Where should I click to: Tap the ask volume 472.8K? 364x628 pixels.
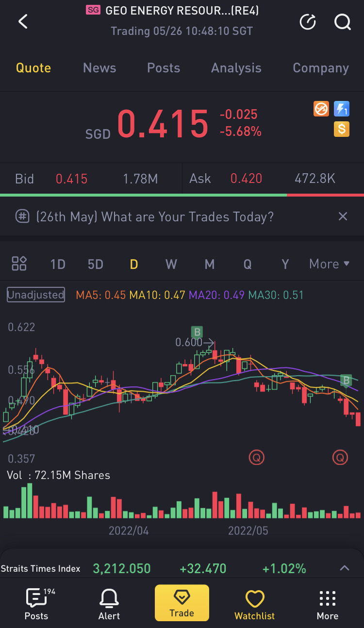click(x=315, y=179)
